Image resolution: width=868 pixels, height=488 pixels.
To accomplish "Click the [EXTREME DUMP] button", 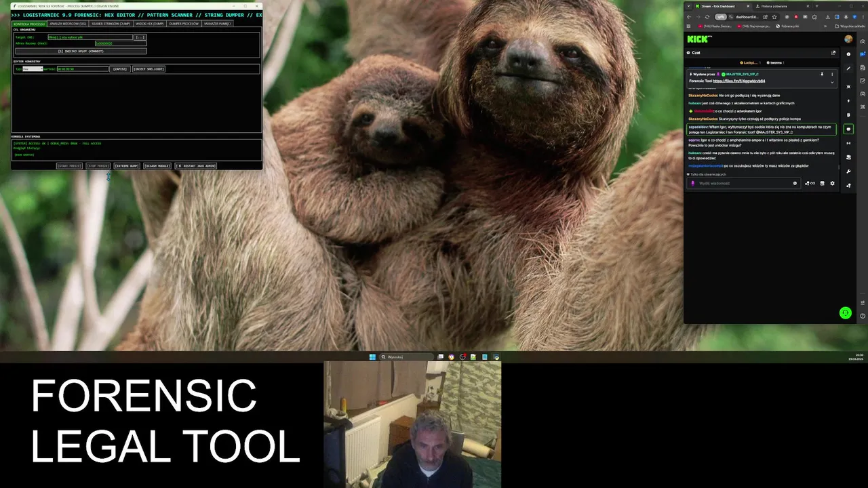I will [x=127, y=166].
